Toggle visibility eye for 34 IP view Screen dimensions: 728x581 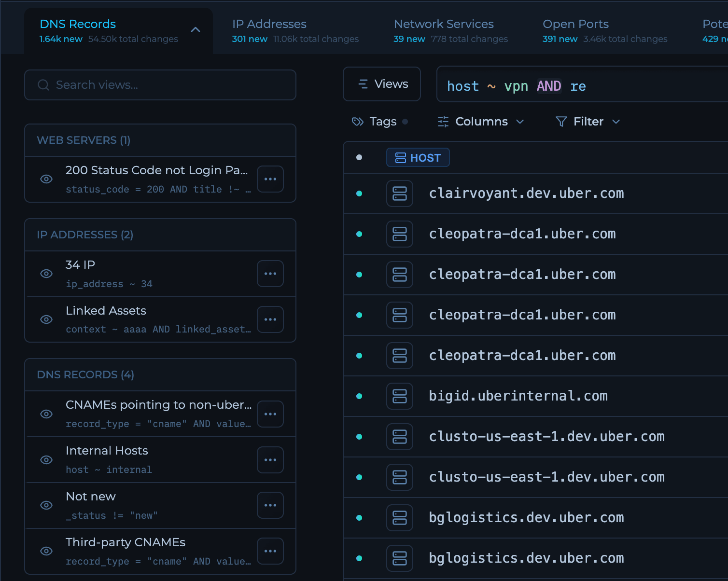coord(46,274)
